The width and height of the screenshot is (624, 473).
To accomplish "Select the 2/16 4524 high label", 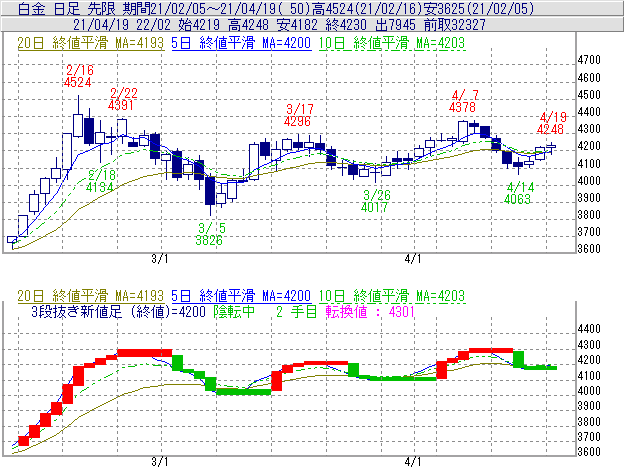I will click(78, 76).
